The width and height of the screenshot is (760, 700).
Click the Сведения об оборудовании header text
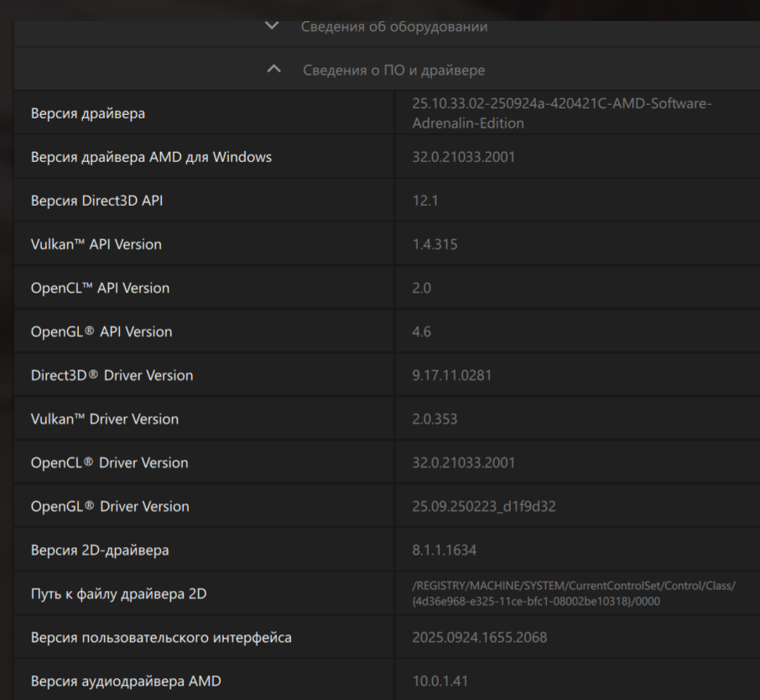(x=393, y=27)
